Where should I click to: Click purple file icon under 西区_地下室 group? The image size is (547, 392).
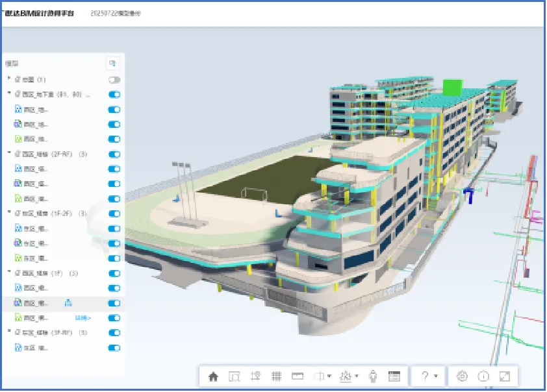coord(18,124)
